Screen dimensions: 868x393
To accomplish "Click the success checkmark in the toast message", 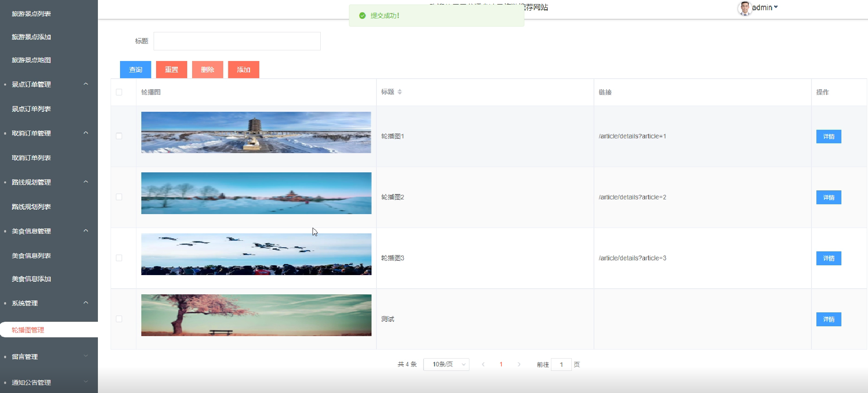I will [362, 16].
